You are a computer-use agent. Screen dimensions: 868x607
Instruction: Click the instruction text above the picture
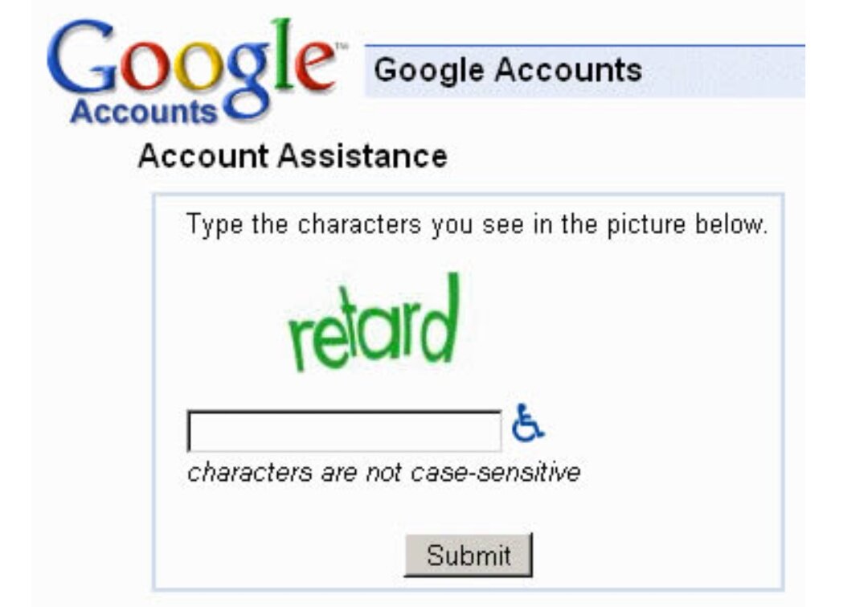point(478,225)
